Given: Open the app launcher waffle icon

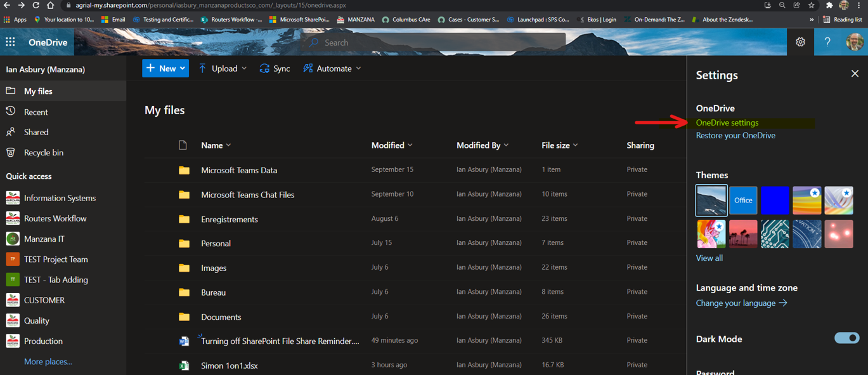Looking at the screenshot, I should coord(10,43).
